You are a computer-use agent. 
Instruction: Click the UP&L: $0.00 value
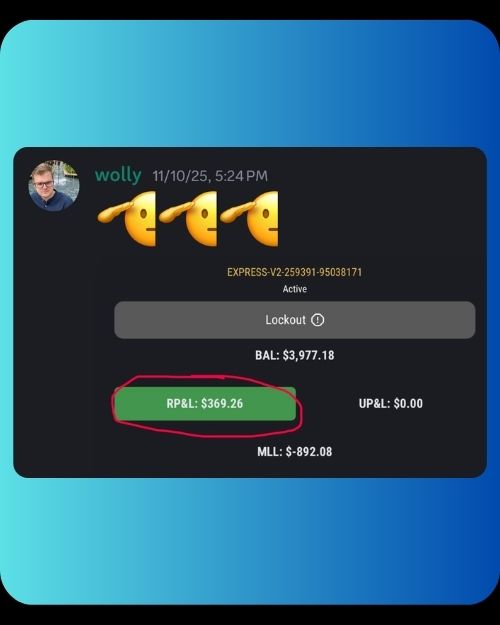point(391,403)
